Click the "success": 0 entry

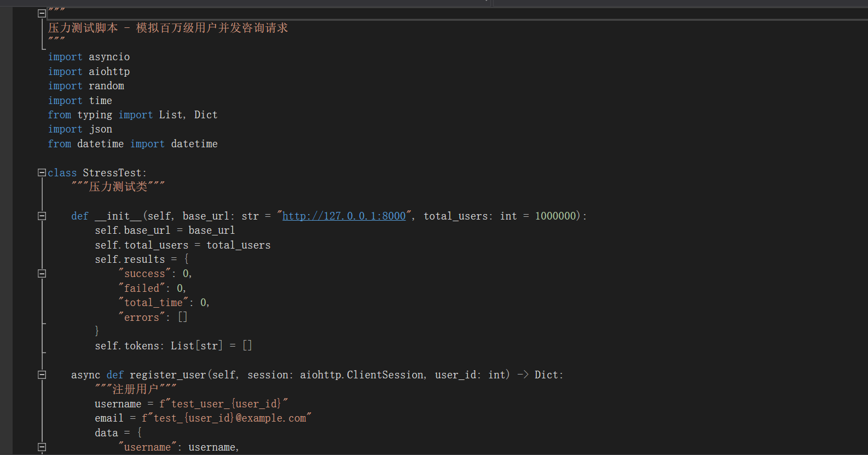[155, 273]
